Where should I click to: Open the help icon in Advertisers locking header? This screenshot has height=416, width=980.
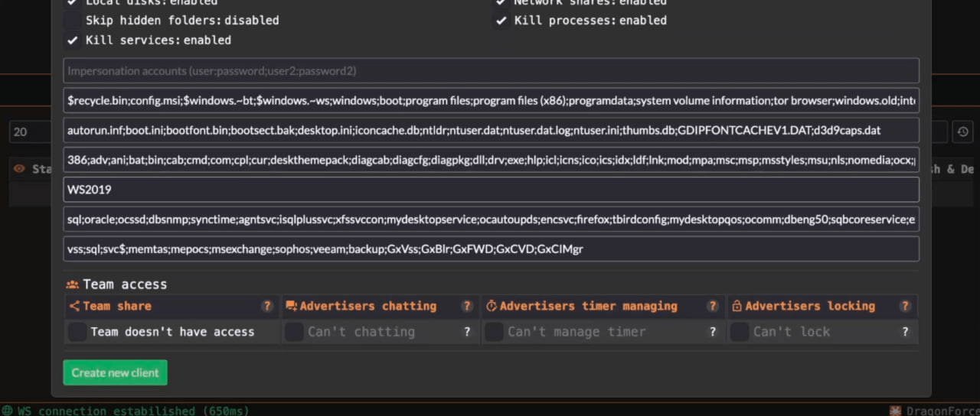(905, 306)
